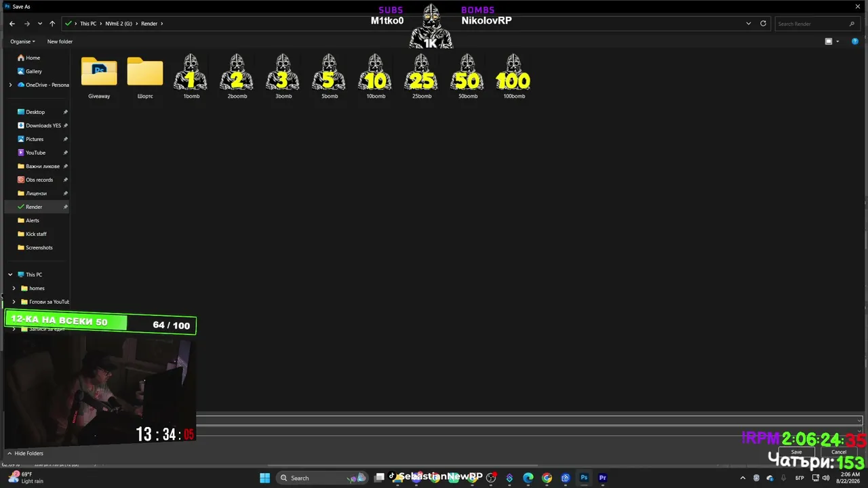Select the 100bomb file
Viewport: 868px width, 488px height.
[x=514, y=77]
